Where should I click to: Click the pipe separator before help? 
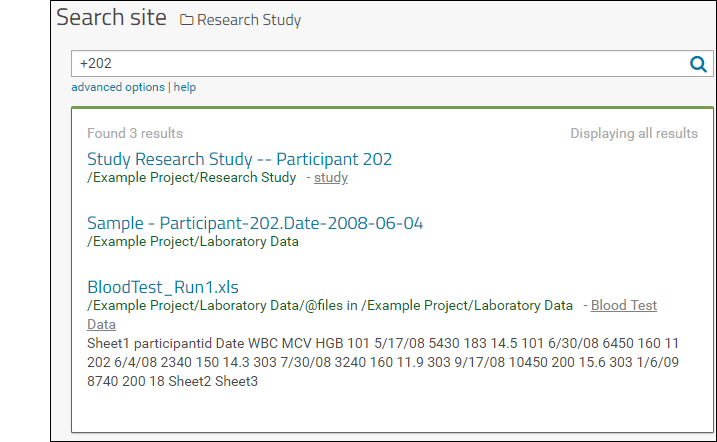pyautogui.click(x=169, y=87)
